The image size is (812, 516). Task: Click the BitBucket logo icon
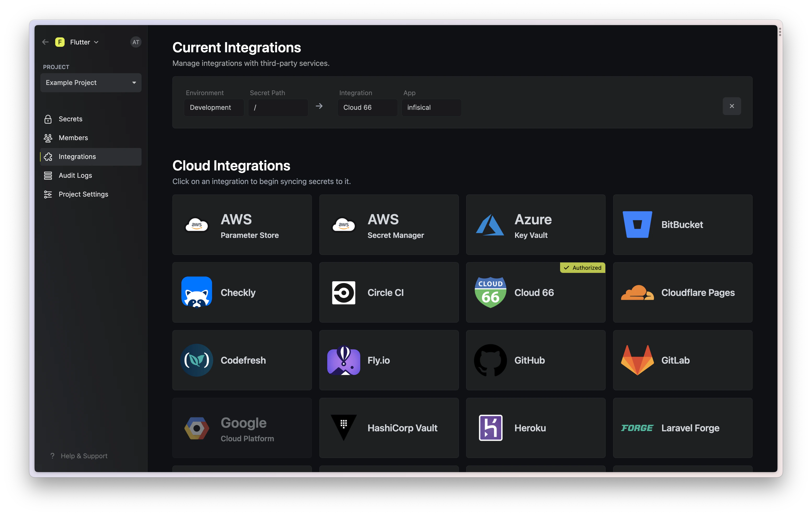point(637,225)
